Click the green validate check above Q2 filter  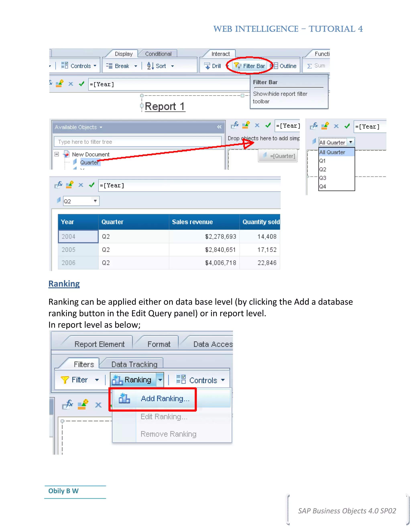click(x=92, y=185)
